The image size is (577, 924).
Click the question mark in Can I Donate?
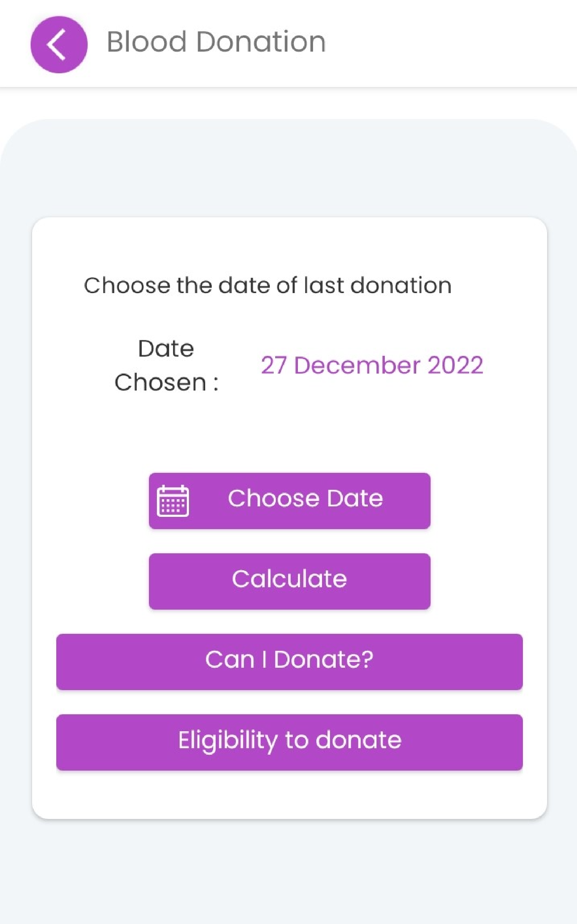tap(366, 659)
